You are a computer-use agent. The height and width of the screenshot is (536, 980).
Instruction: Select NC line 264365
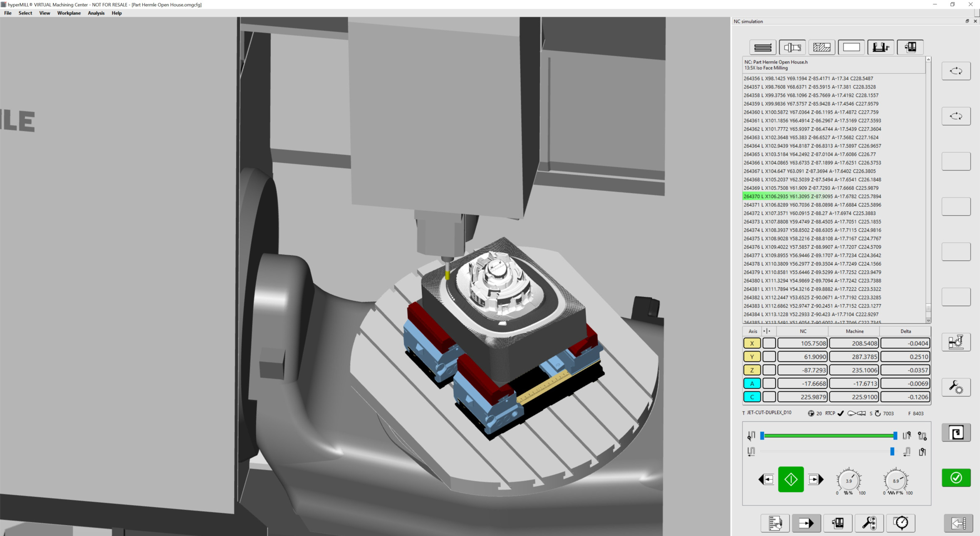tap(834, 154)
